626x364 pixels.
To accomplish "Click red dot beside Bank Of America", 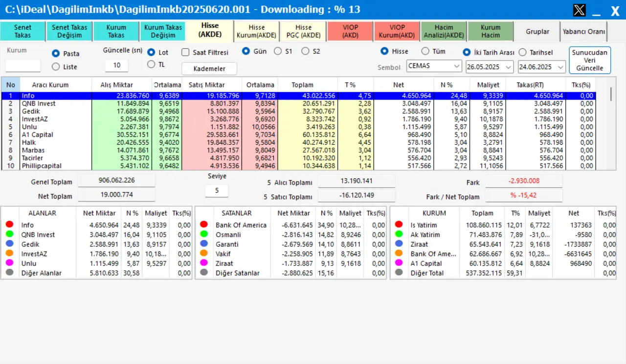I will (x=203, y=225).
